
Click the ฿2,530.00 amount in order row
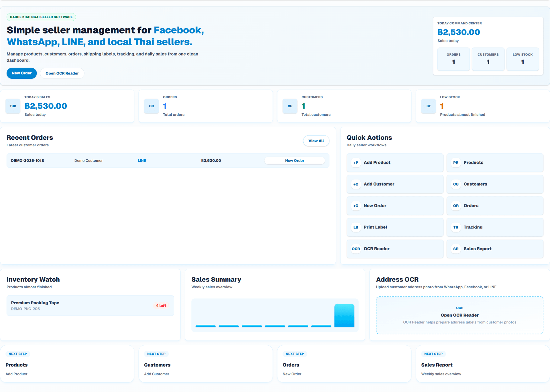point(211,161)
